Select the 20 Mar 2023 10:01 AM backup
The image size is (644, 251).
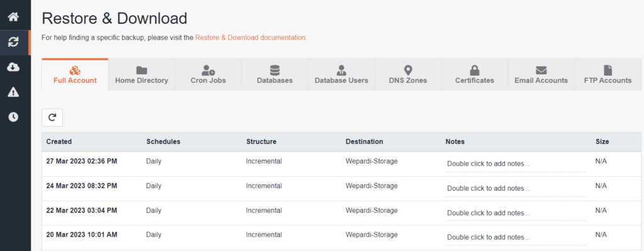click(341, 237)
